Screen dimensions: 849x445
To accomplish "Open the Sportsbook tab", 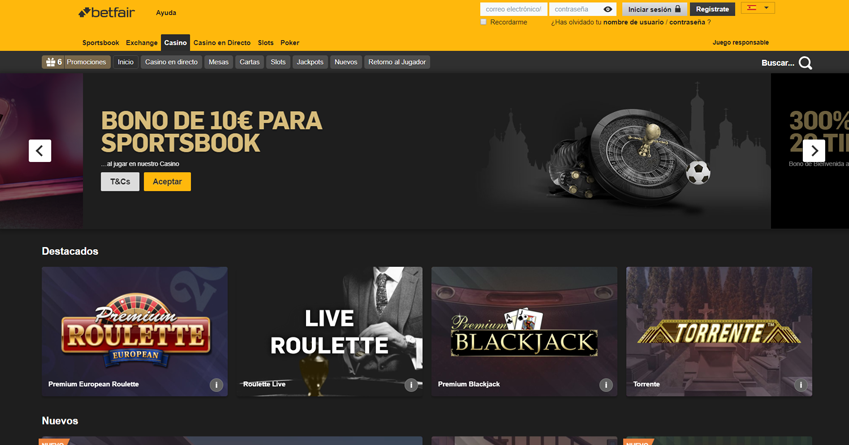I will (101, 43).
